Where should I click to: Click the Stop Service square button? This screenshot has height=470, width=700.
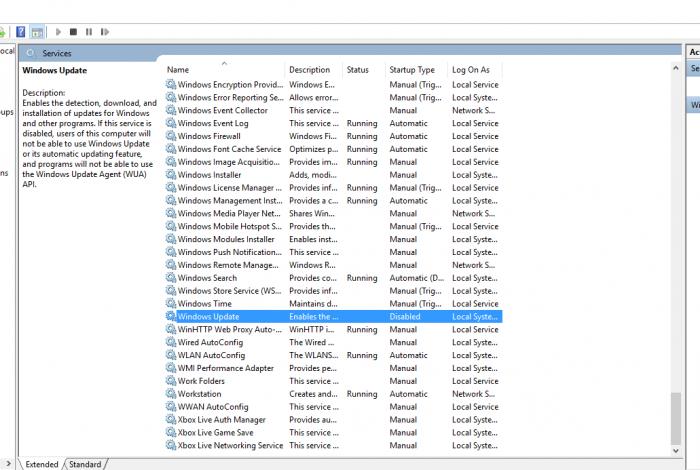73,32
